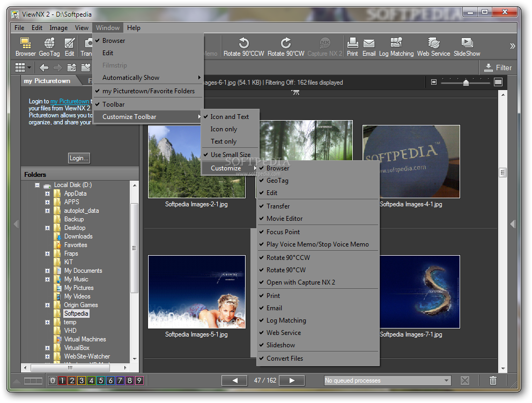Open the Customize Toolbar submenu
Screen dimensions: 532x403
coord(148,117)
